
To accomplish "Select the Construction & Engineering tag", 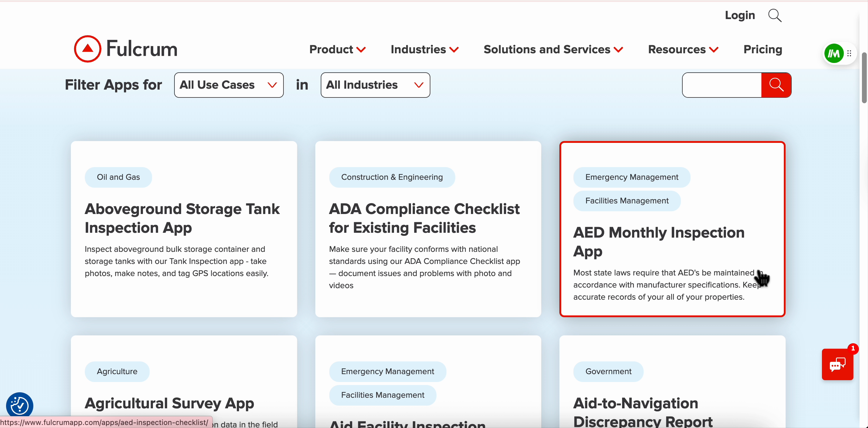I will point(392,177).
